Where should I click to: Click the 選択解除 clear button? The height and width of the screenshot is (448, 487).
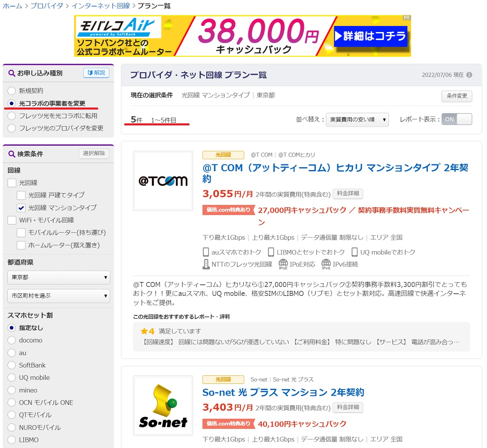coord(94,153)
